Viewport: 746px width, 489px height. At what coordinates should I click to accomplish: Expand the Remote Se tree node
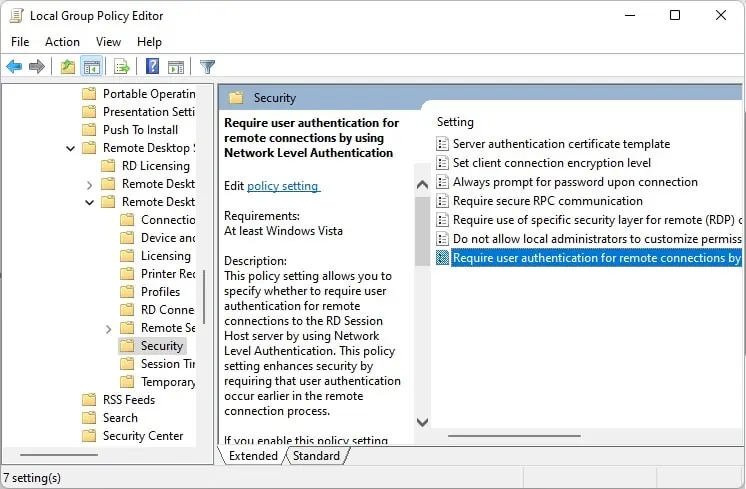point(108,329)
